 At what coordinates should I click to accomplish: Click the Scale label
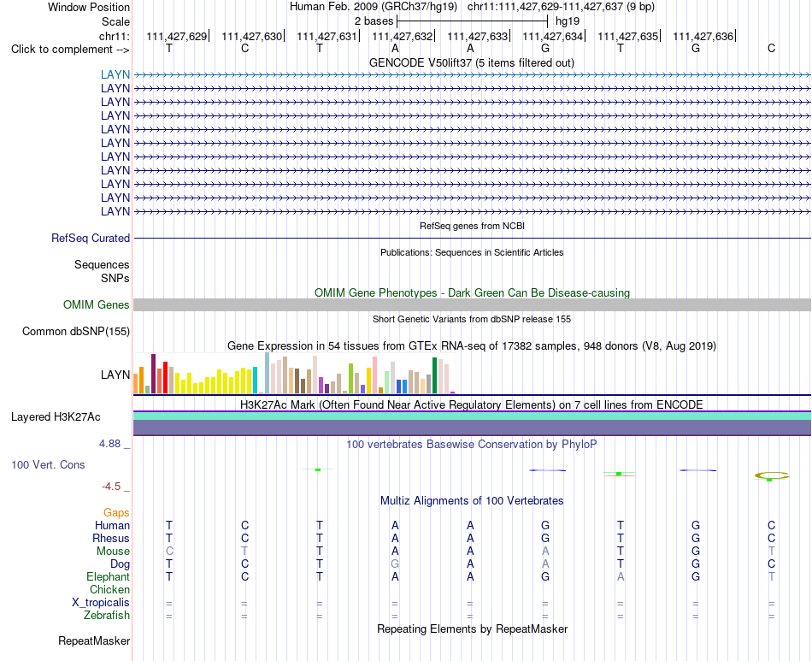coord(115,21)
